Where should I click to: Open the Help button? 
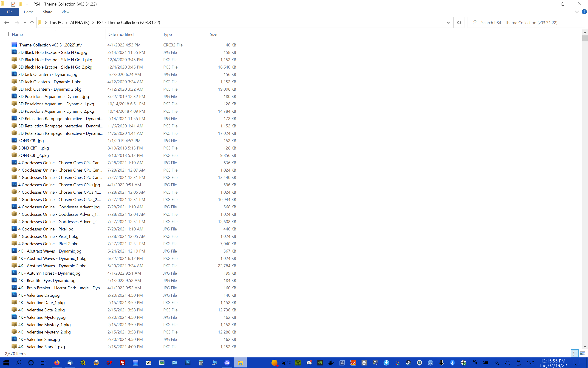coord(584,12)
